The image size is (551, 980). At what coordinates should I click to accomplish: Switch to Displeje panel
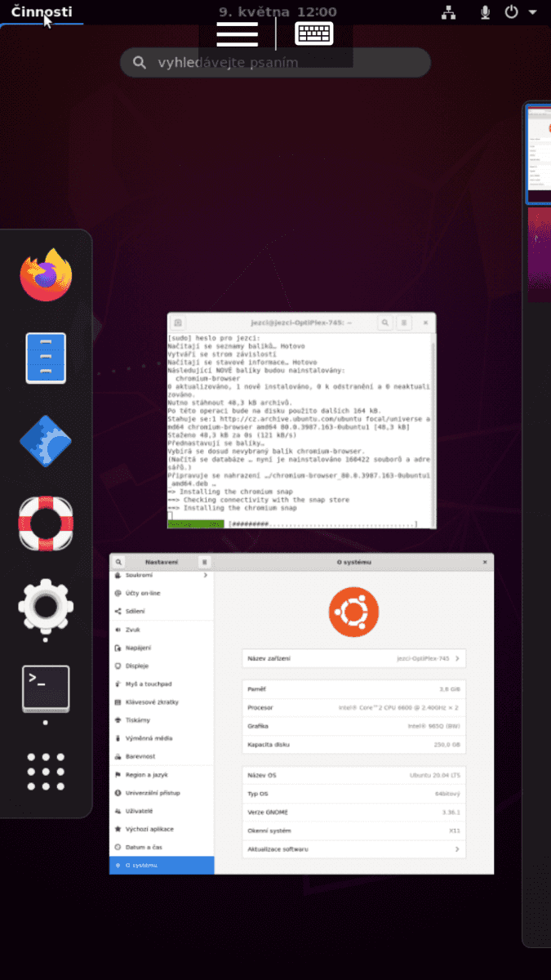[162, 666]
